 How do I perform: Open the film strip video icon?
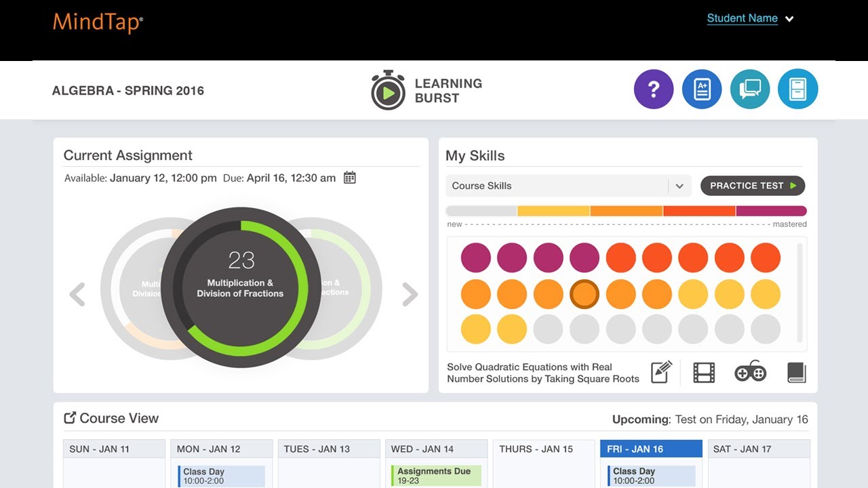pos(704,372)
